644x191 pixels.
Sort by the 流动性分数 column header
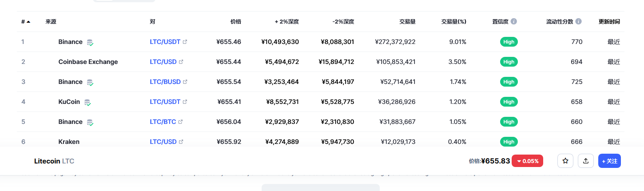(x=560, y=21)
